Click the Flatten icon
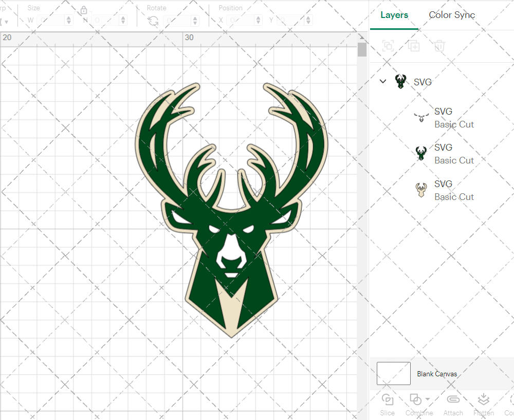Screen dimensions: 514x420 [484, 399]
